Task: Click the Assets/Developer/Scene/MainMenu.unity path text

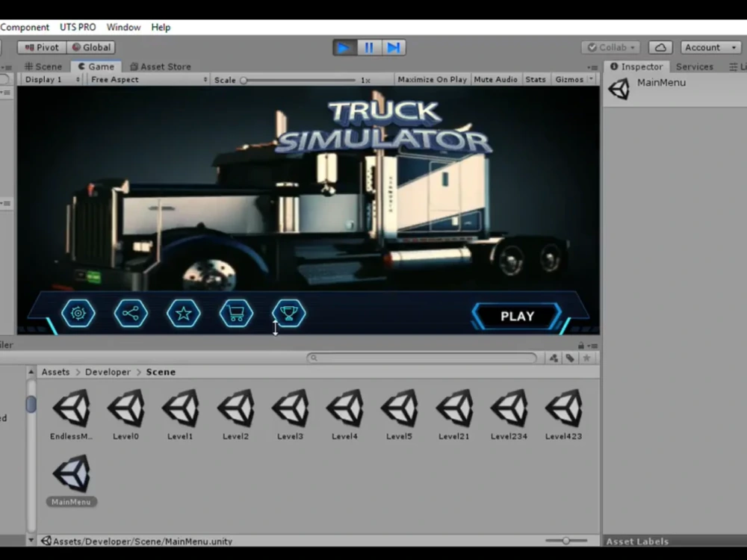Action: (x=143, y=541)
